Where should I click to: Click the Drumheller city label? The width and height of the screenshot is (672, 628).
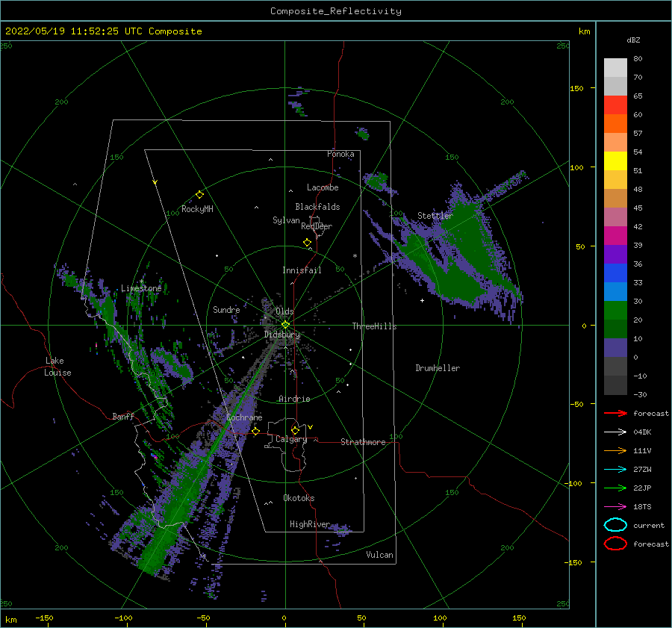tap(438, 368)
